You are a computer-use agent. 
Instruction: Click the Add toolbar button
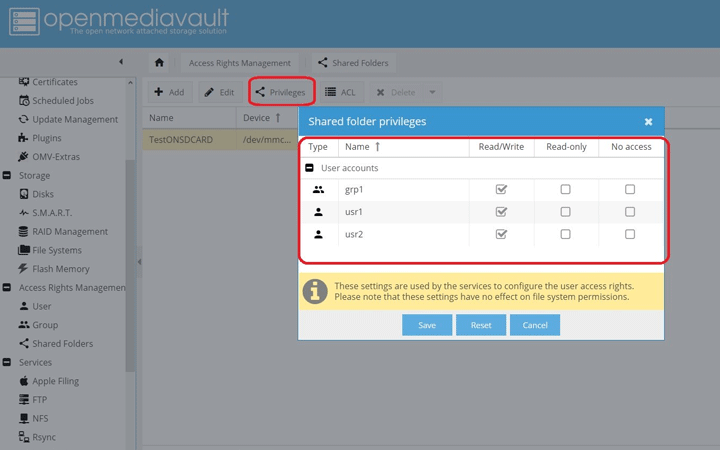tap(169, 92)
